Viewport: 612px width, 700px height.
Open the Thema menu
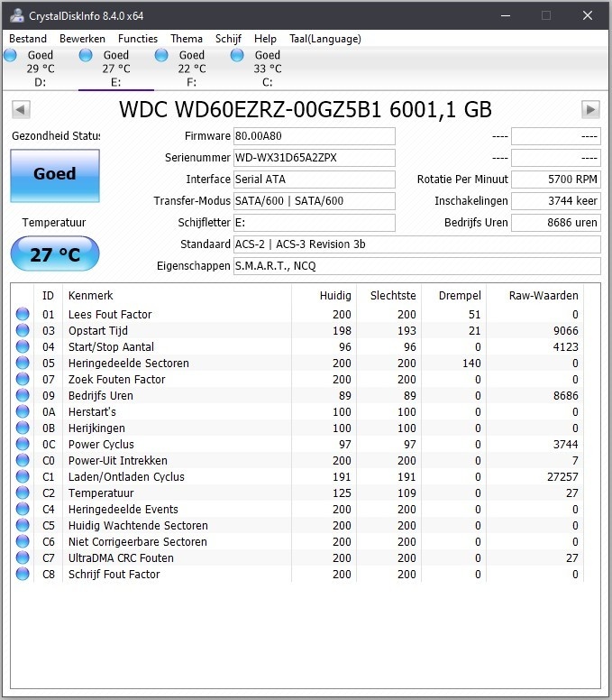pos(187,39)
